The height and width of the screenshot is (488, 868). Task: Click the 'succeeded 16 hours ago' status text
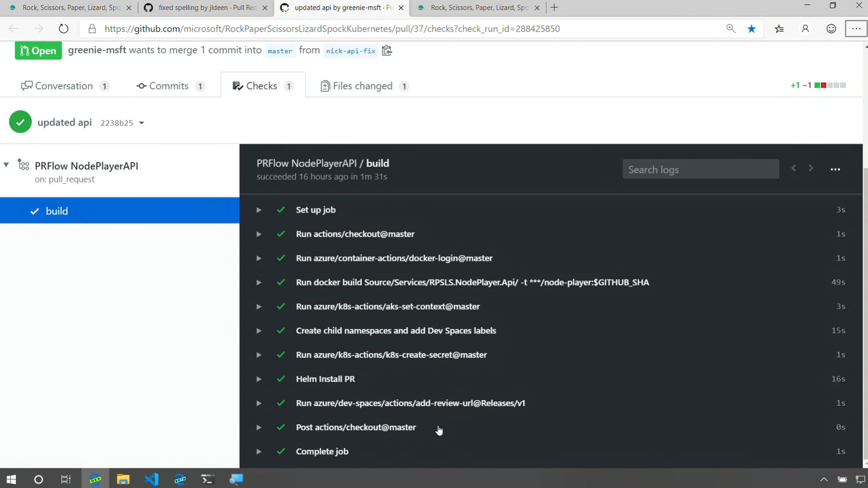[322, 177]
